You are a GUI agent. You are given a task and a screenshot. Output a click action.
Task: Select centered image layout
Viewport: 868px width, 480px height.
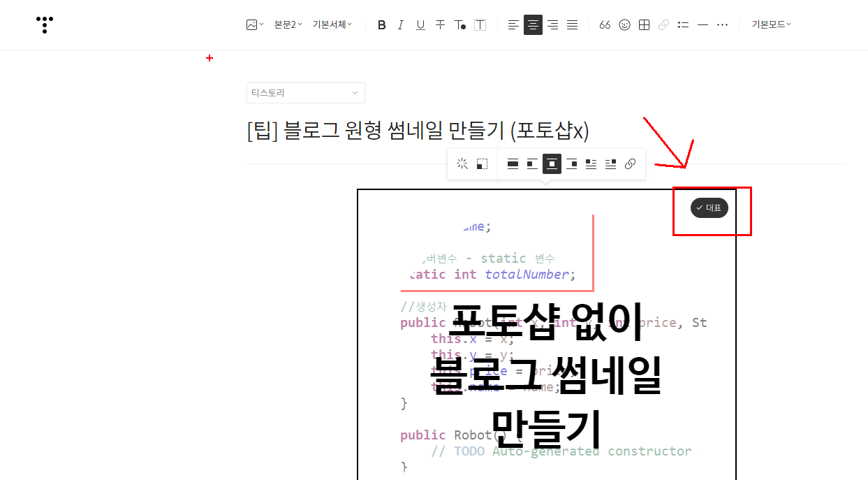(x=552, y=164)
